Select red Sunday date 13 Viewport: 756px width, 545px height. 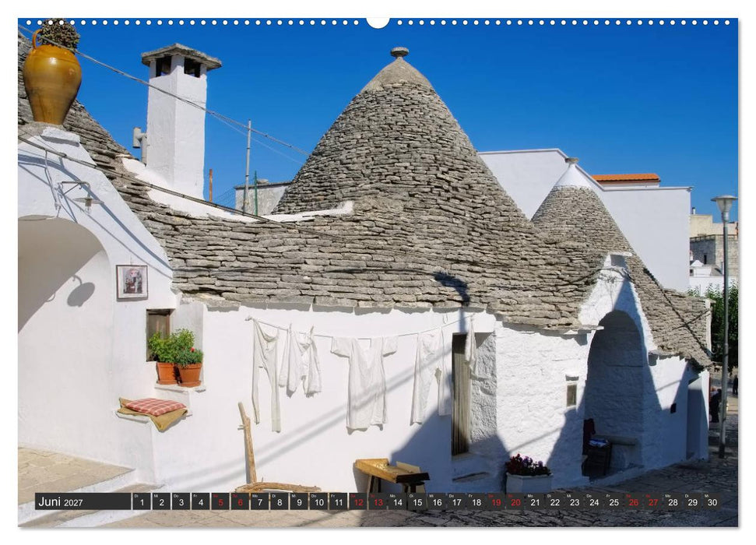coord(378,501)
